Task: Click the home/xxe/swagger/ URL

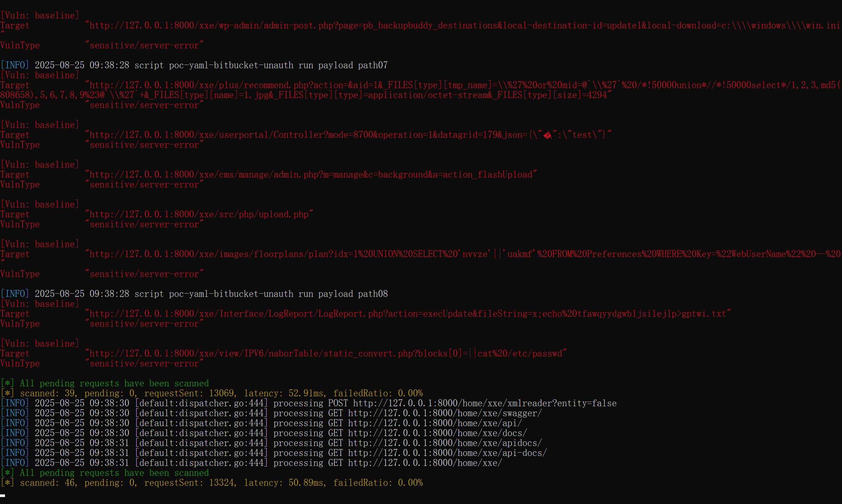Action: pyautogui.click(x=444, y=413)
